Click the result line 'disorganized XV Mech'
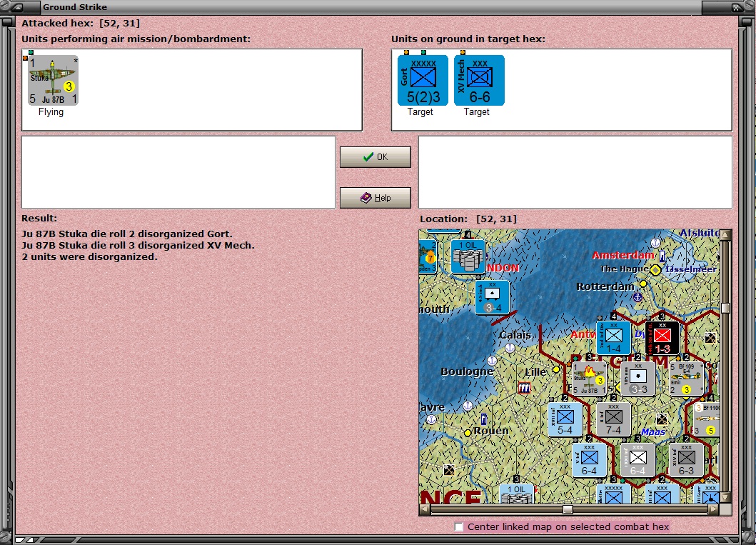Viewport: 756px width, 545px height. point(138,245)
